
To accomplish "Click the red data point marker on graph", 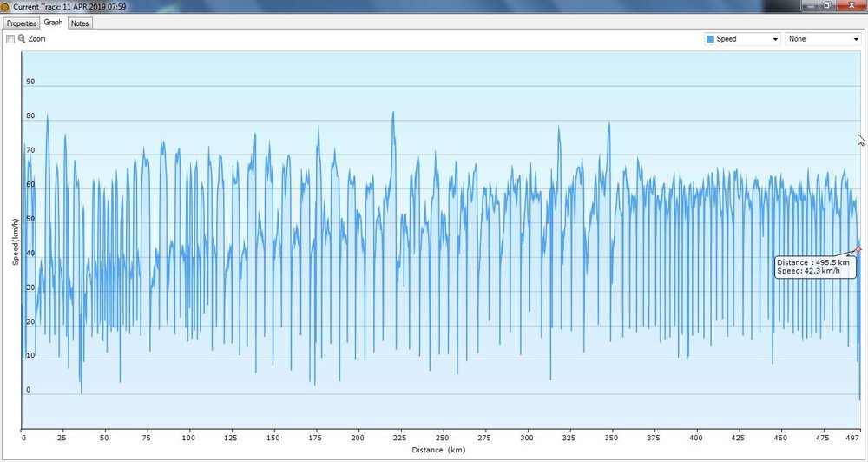I will click(x=858, y=249).
